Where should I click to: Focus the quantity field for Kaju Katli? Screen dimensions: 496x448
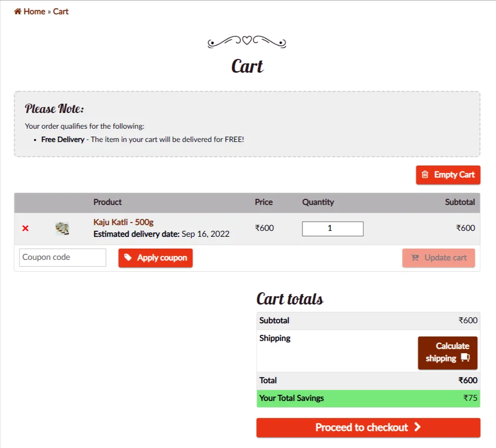332,228
